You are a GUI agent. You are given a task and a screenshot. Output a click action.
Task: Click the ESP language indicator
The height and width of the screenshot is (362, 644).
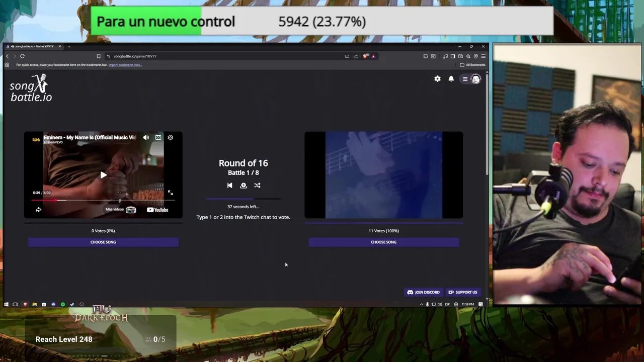click(x=447, y=304)
